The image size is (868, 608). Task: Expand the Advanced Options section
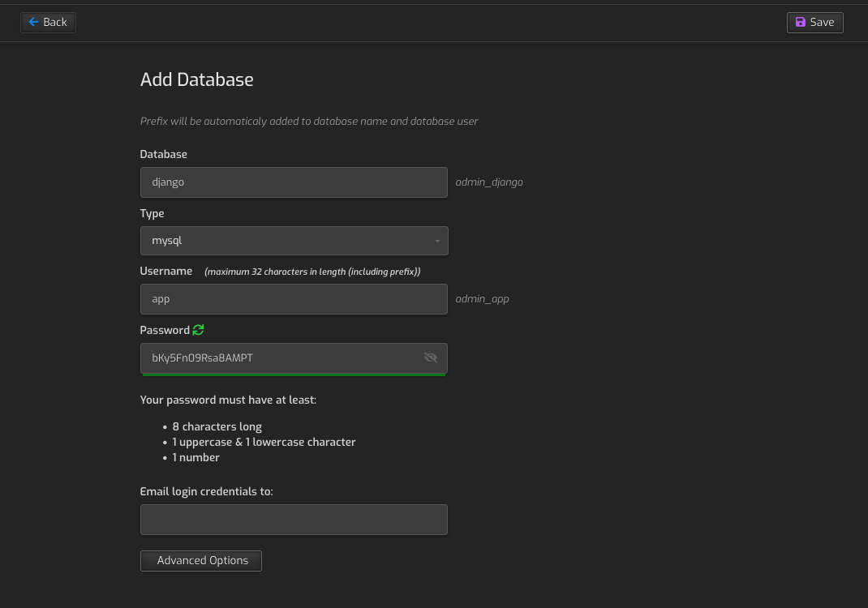pyautogui.click(x=201, y=560)
